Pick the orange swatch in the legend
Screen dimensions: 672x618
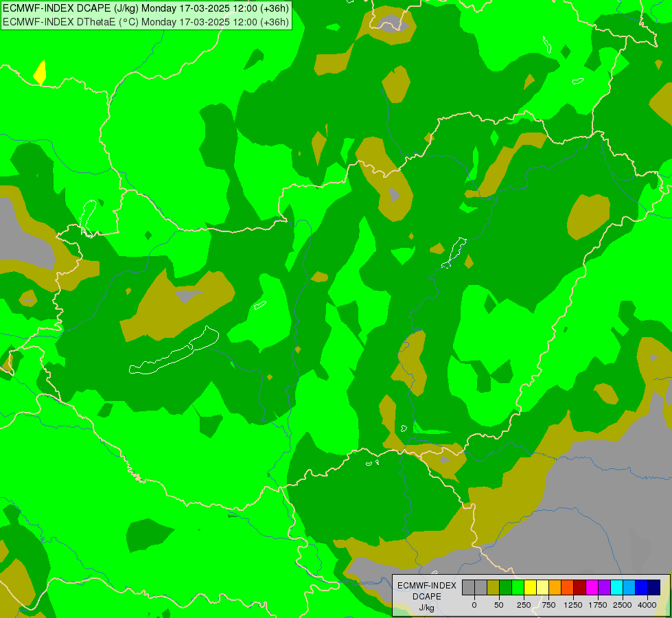(x=555, y=588)
